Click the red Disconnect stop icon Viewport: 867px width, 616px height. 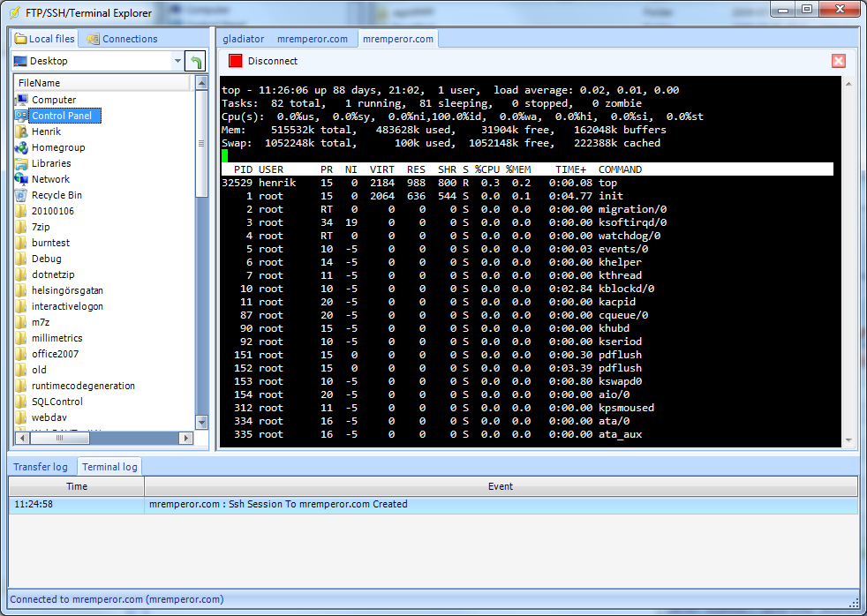pyautogui.click(x=235, y=61)
